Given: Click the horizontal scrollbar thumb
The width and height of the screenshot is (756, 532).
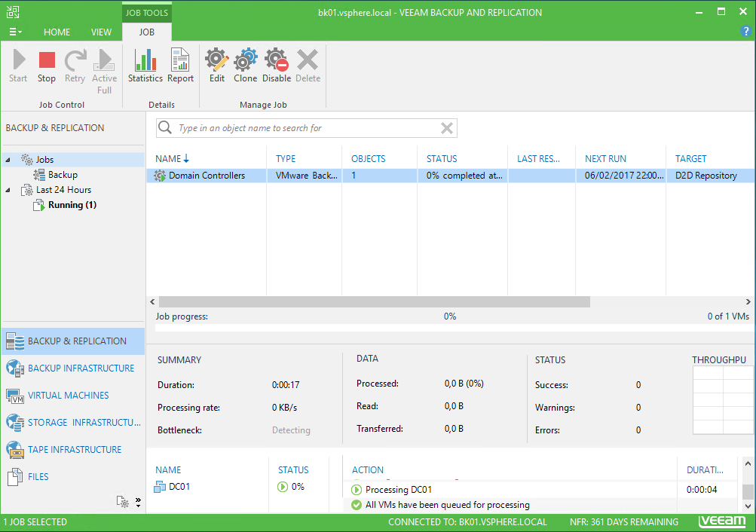Looking at the screenshot, I should click(x=375, y=301).
